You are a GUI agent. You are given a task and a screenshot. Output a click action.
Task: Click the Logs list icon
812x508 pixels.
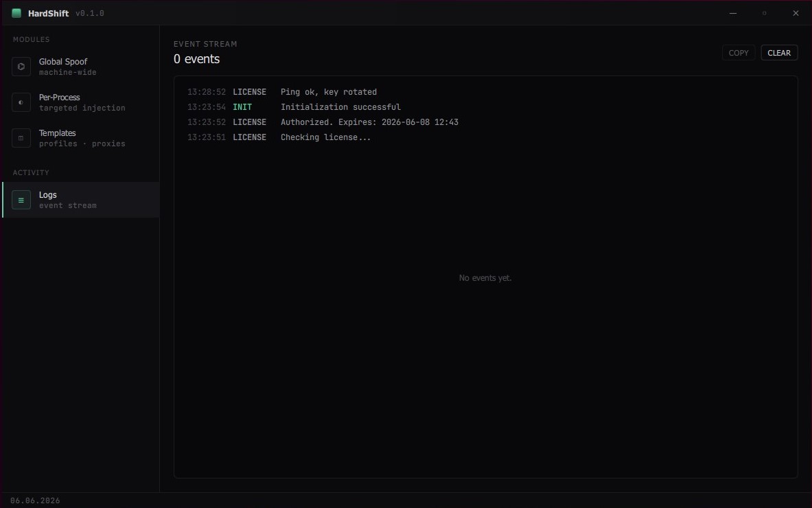[21, 200]
